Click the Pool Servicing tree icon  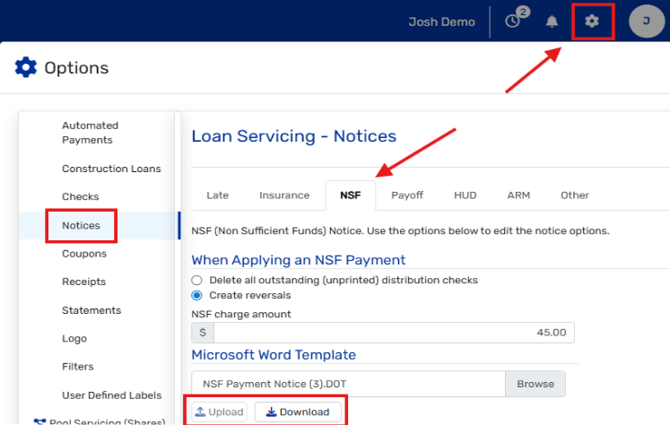coord(40,422)
